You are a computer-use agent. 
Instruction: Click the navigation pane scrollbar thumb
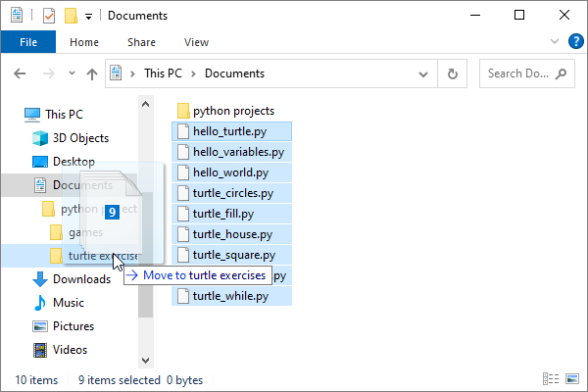(145, 255)
